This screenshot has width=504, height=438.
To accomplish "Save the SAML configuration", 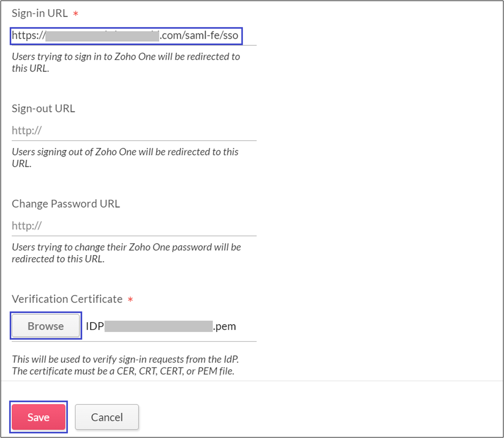I will point(39,417).
